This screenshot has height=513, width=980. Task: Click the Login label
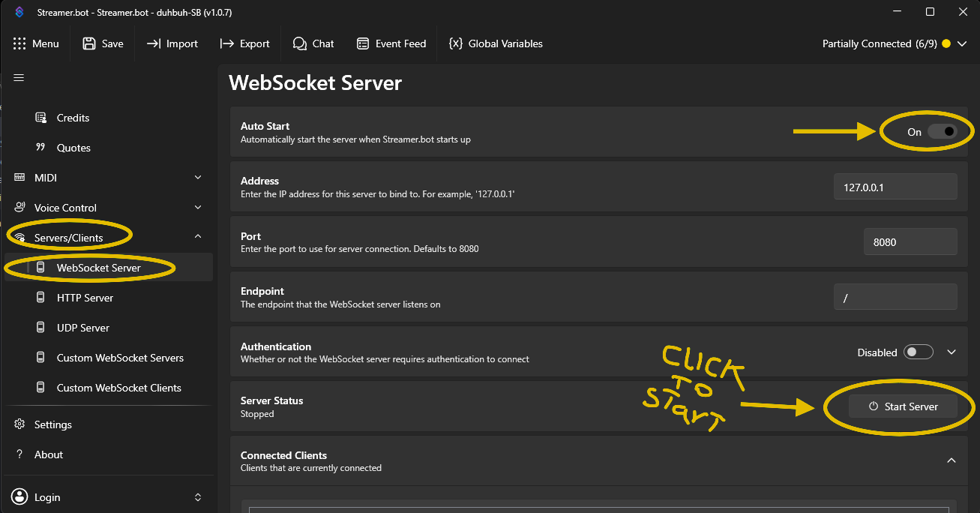(x=47, y=497)
